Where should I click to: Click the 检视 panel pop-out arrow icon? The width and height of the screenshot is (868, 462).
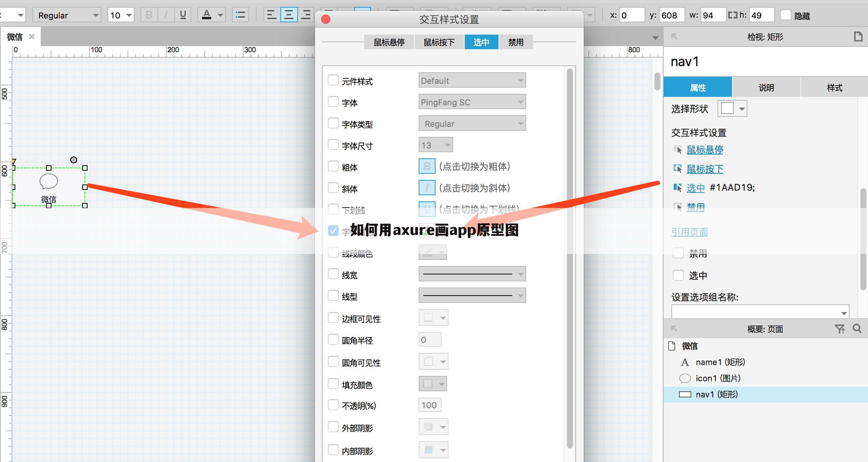674,36
